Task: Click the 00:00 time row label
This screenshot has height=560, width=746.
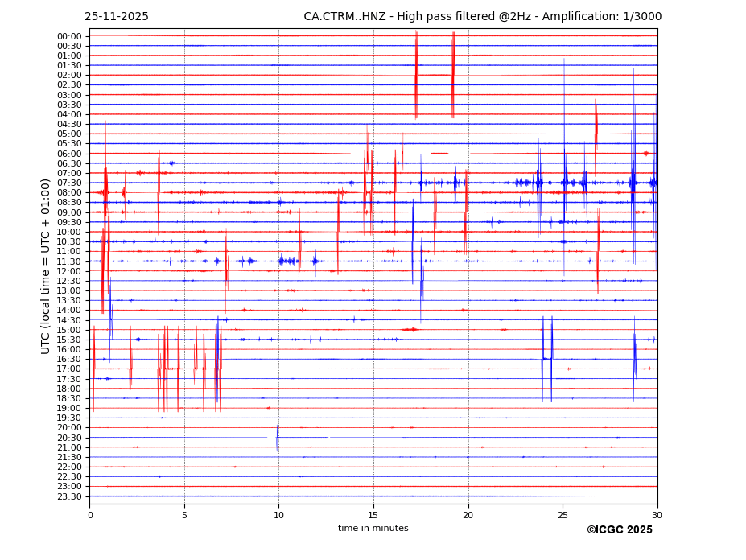Action: (x=69, y=36)
